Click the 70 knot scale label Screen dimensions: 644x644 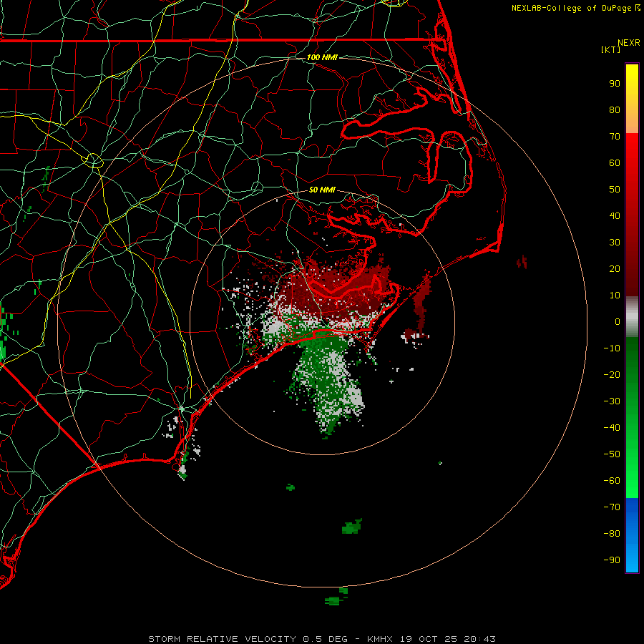pos(615,137)
